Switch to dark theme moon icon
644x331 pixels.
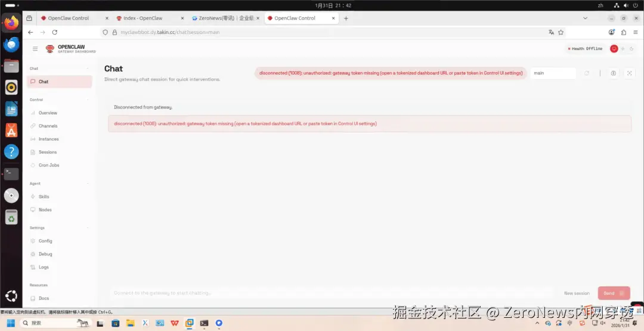coord(631,49)
